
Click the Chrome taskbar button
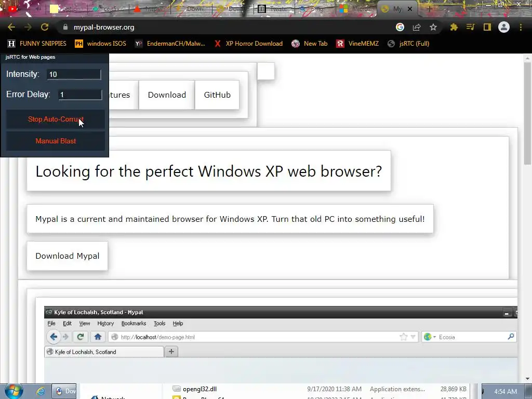click(64, 391)
